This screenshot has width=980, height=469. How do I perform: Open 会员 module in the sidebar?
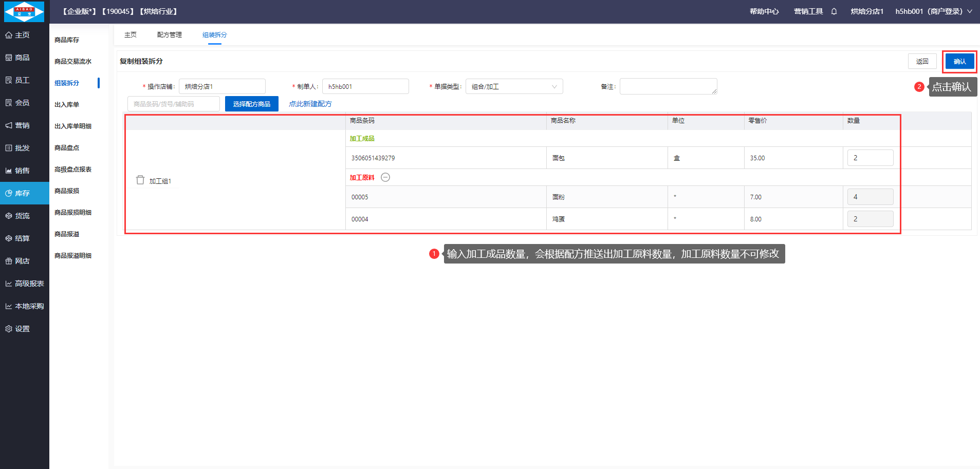22,103
